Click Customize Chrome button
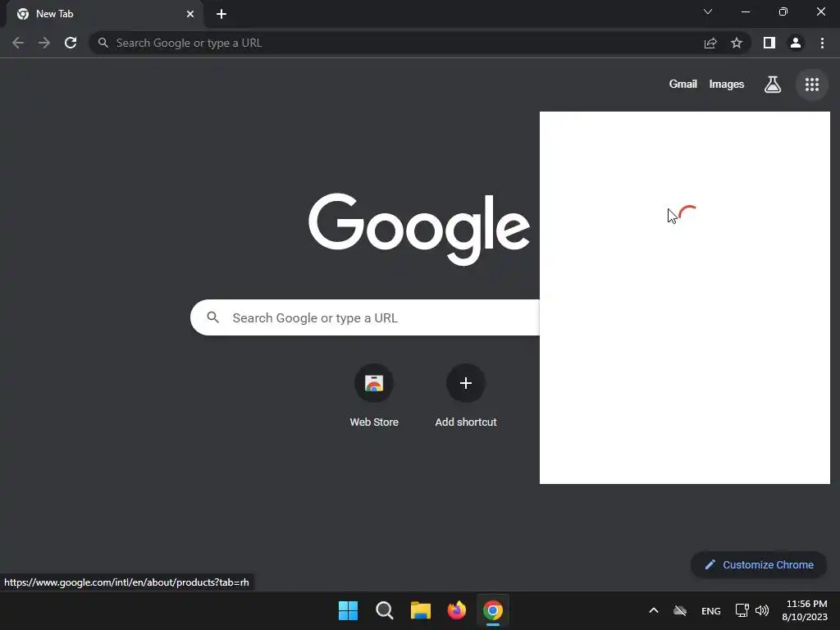 coord(759,564)
